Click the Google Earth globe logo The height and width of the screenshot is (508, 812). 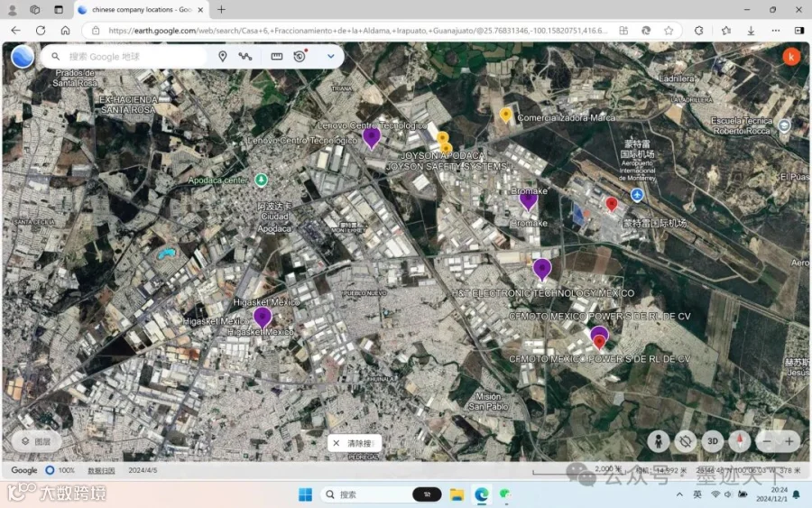click(23, 57)
